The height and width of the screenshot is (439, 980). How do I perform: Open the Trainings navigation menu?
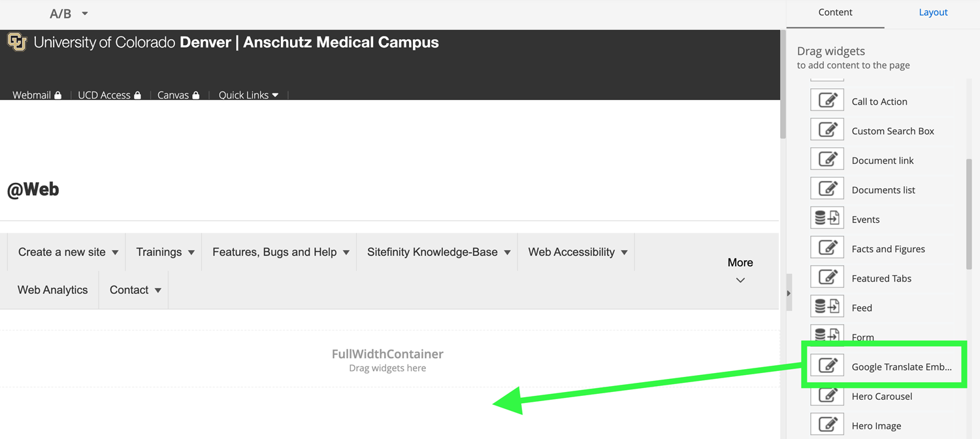pyautogui.click(x=163, y=252)
